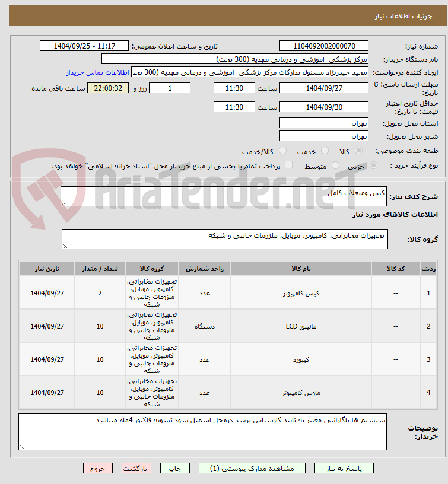Click the delivery province تهران field
Screen dimensions: 448x484
click(x=324, y=123)
